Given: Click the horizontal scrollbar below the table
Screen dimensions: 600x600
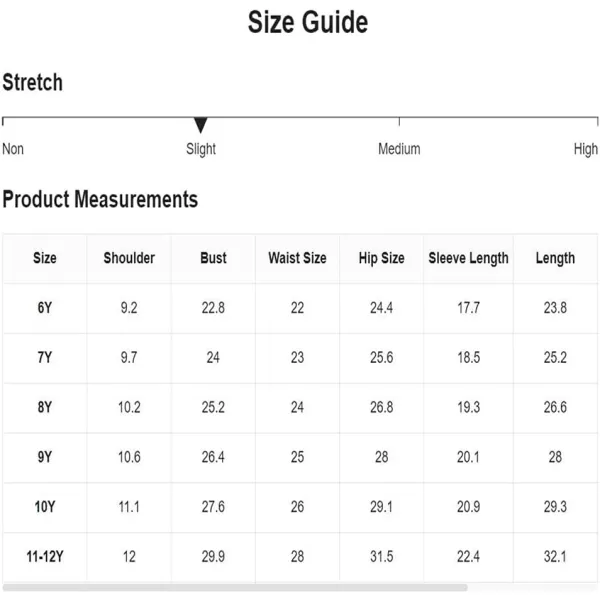Looking at the screenshot, I should point(235,587).
